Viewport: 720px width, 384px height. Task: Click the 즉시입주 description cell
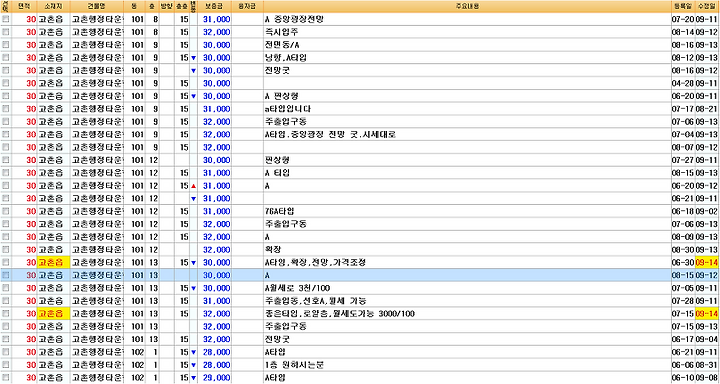pos(467,32)
